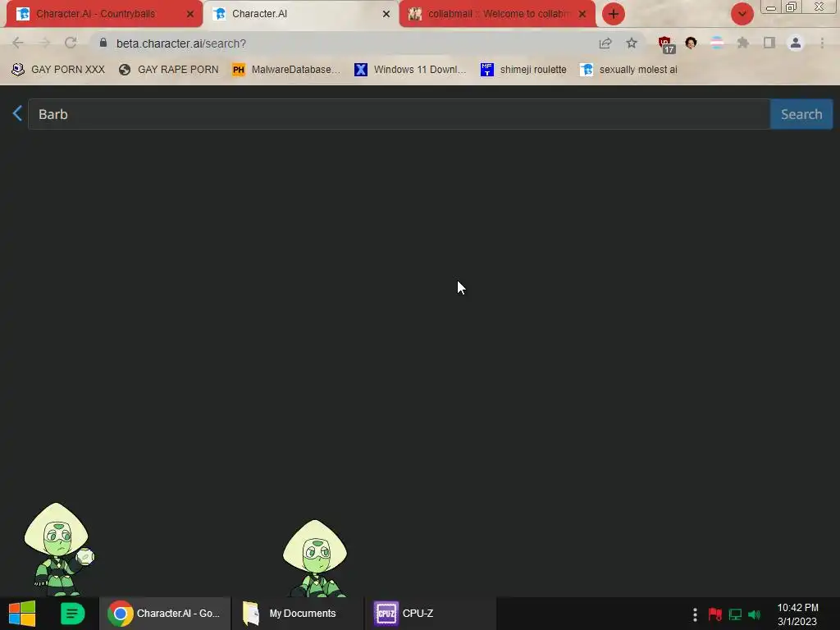This screenshot has width=840, height=630.
Task: Click the back chevron beside the search field
Action: 17,113
